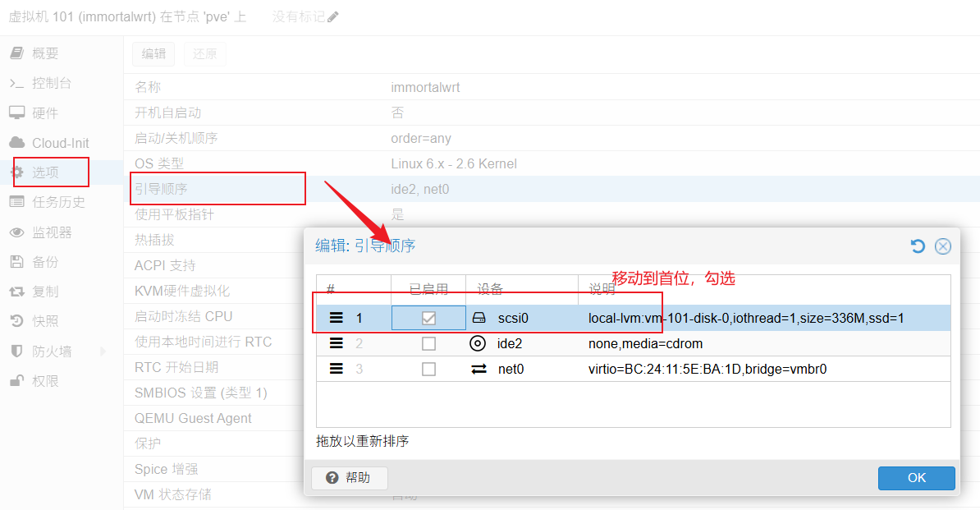Click the ide2 CD-ROM disc icon
The width and height of the screenshot is (980, 510).
tap(478, 343)
